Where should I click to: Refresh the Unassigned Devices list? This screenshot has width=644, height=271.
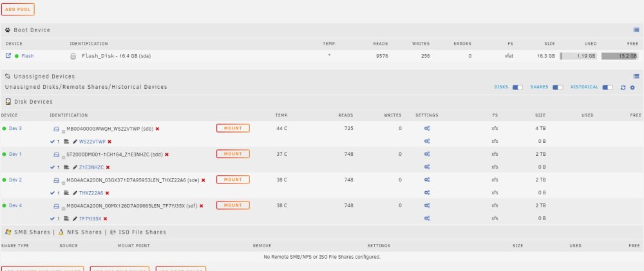tap(623, 88)
